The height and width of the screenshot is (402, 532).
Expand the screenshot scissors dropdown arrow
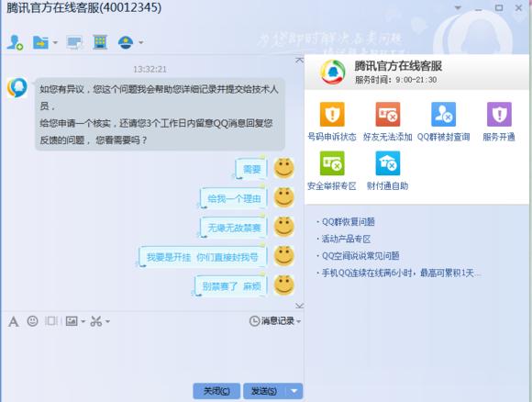107,321
